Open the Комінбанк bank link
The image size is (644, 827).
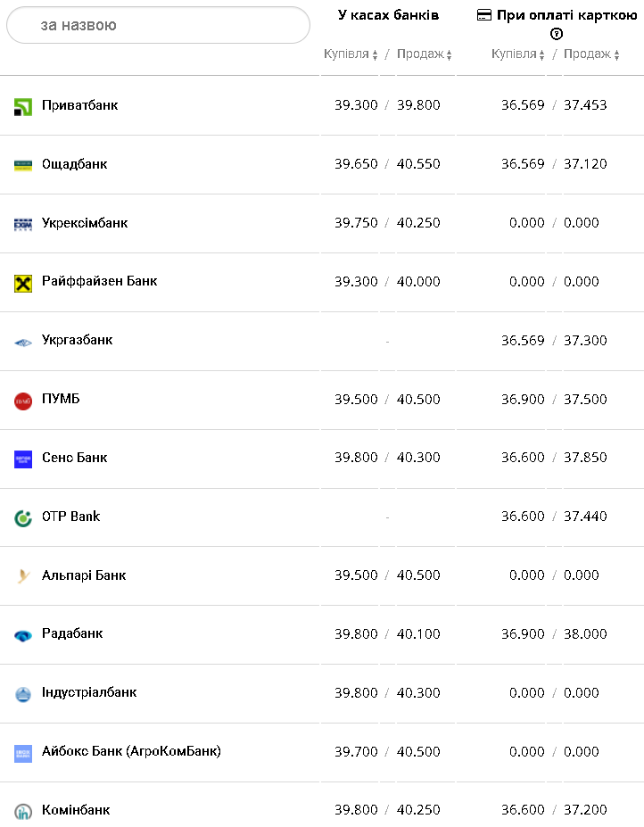[x=76, y=810]
